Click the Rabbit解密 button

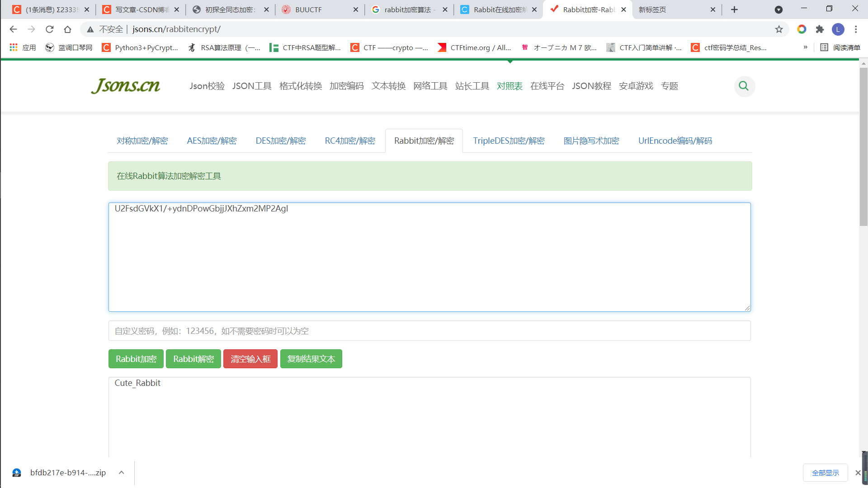pyautogui.click(x=193, y=359)
